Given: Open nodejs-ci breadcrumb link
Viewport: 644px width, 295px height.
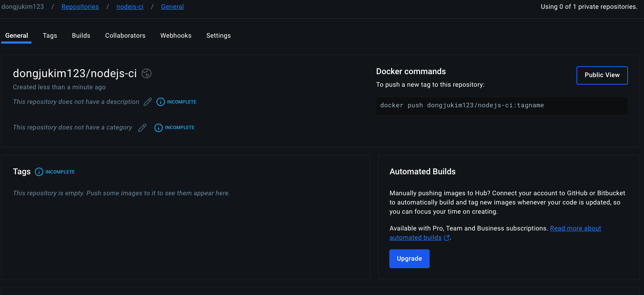Looking at the screenshot, I should (x=130, y=7).
